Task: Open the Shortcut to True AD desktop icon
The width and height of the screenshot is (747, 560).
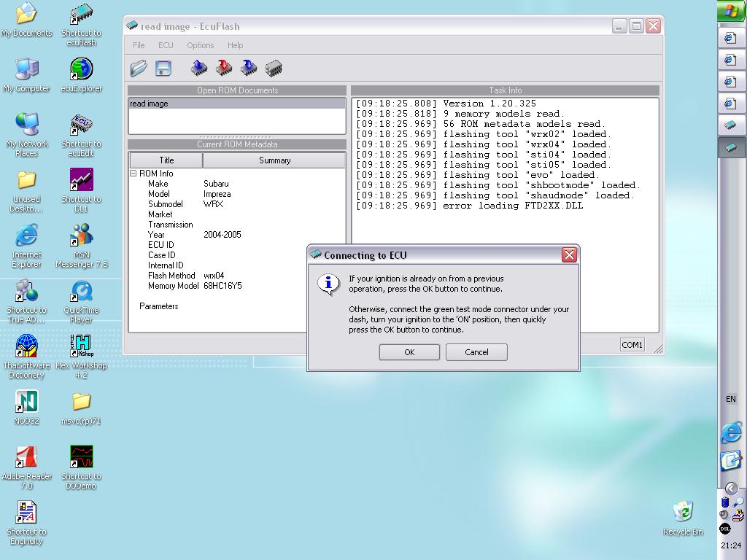Action: (x=27, y=301)
